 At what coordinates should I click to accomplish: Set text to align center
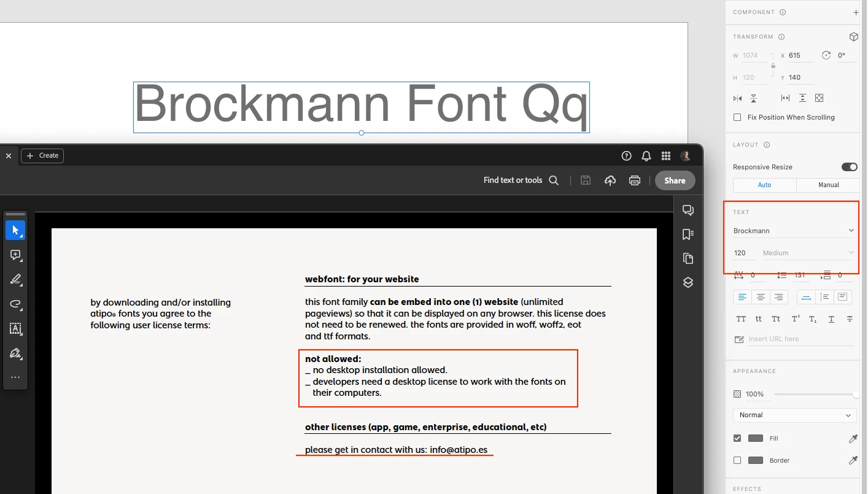pyautogui.click(x=761, y=297)
